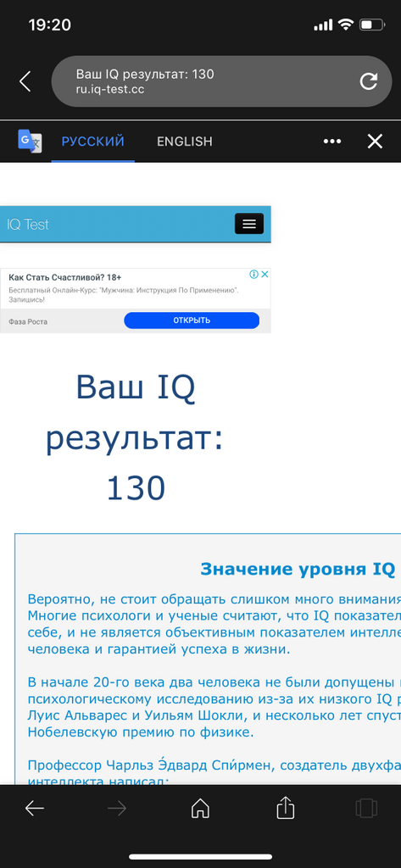Click the Значение уровня IQ heading

coord(298,569)
